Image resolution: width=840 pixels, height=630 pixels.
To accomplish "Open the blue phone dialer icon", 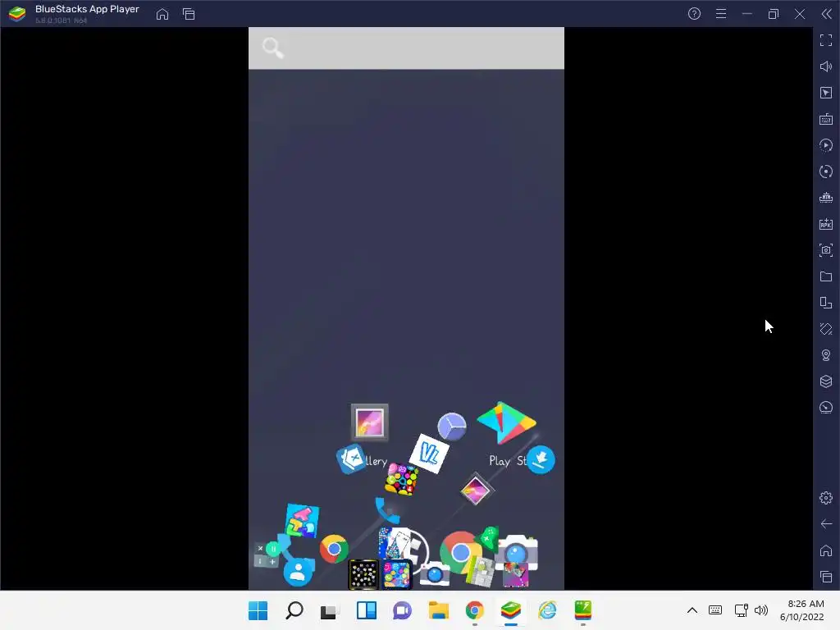I will (387, 510).
